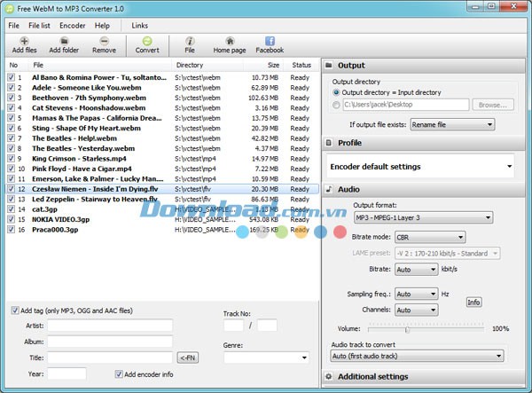This screenshot has height=393, width=532.
Task: Click the Output section folder icon
Action: [329, 65]
